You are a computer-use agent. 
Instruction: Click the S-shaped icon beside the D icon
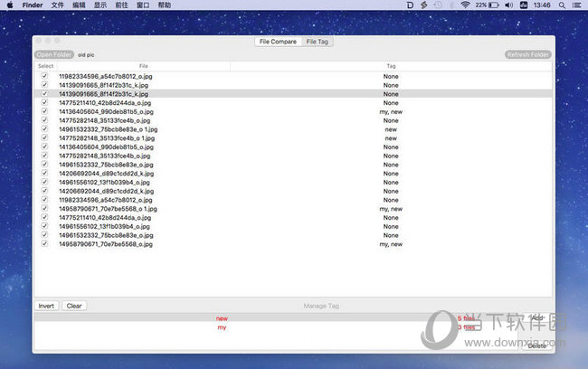point(423,5)
